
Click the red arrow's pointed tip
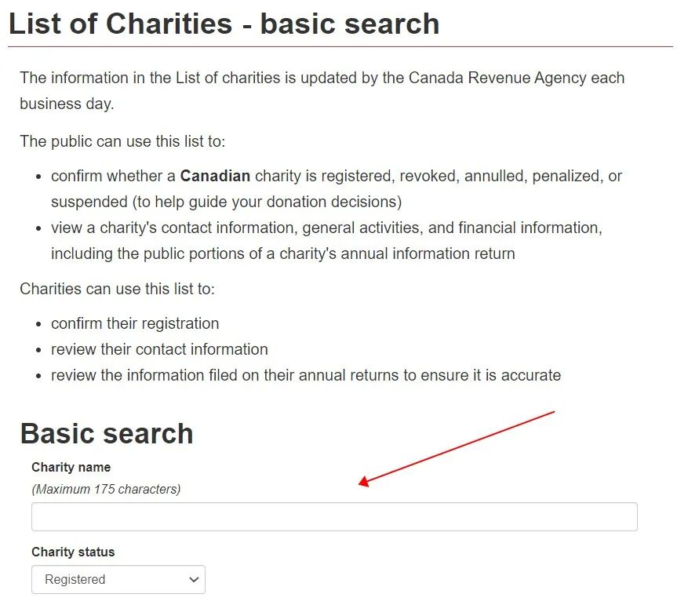click(x=360, y=485)
